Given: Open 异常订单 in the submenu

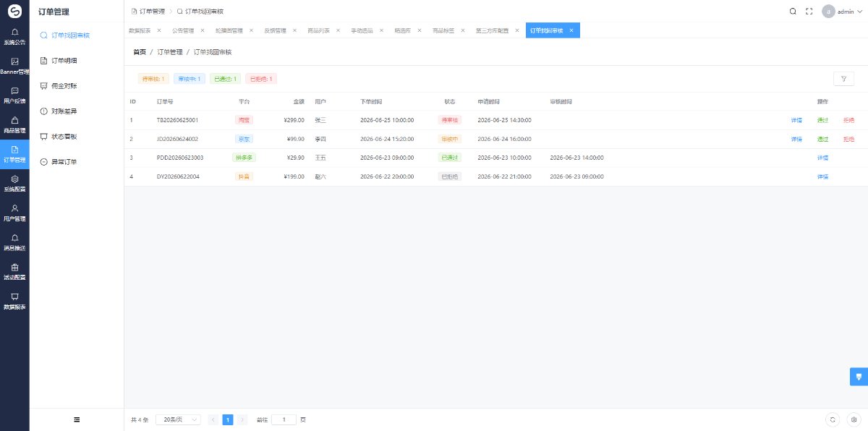Looking at the screenshot, I should (x=77, y=161).
